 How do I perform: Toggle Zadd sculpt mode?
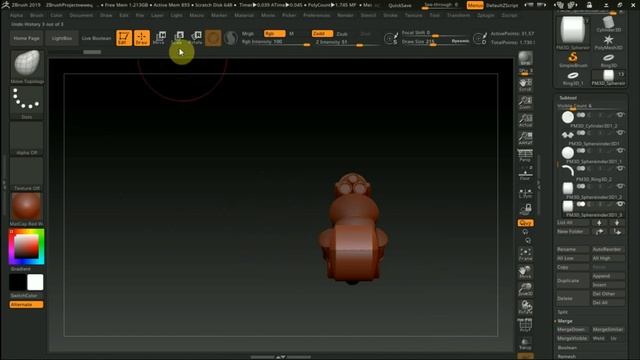322,33
